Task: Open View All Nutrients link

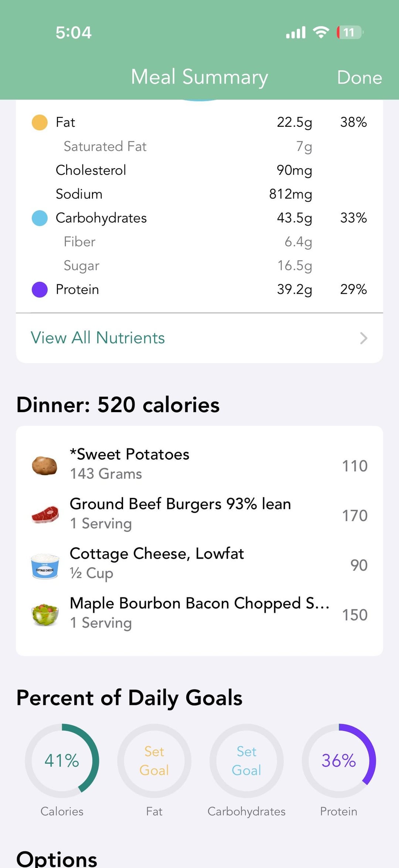Action: [98, 338]
